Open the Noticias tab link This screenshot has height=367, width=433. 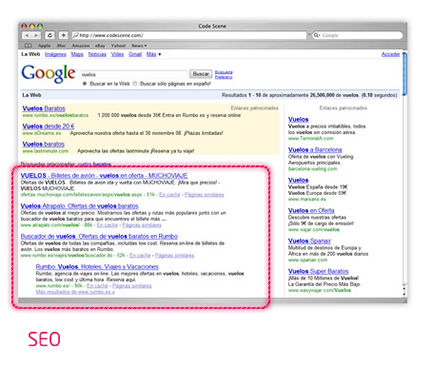click(x=97, y=54)
